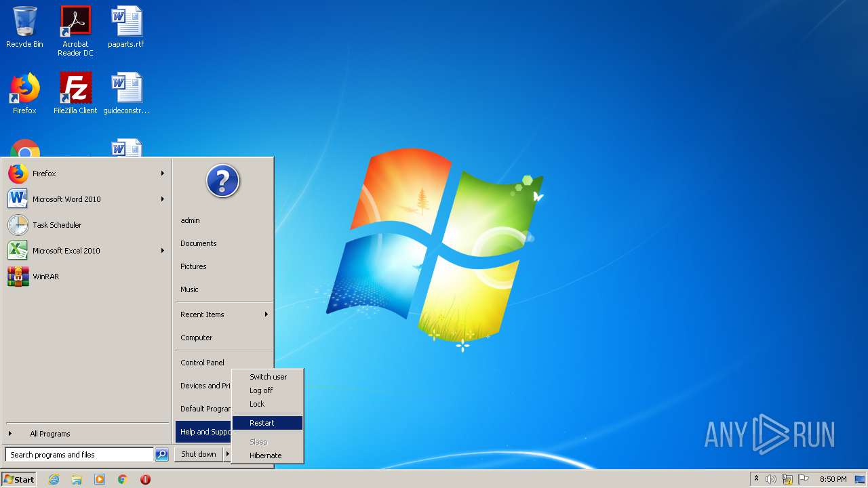Open Pictures from Start menu

tap(224, 266)
